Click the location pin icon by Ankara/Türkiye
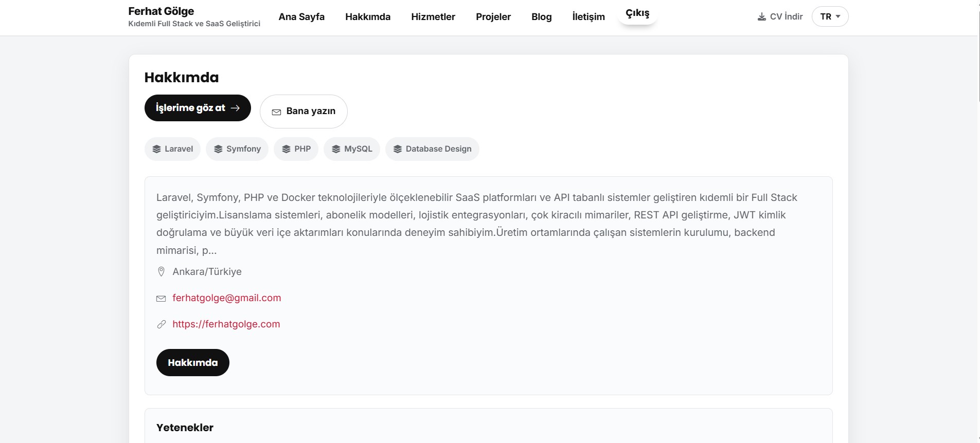980x443 pixels. (161, 271)
